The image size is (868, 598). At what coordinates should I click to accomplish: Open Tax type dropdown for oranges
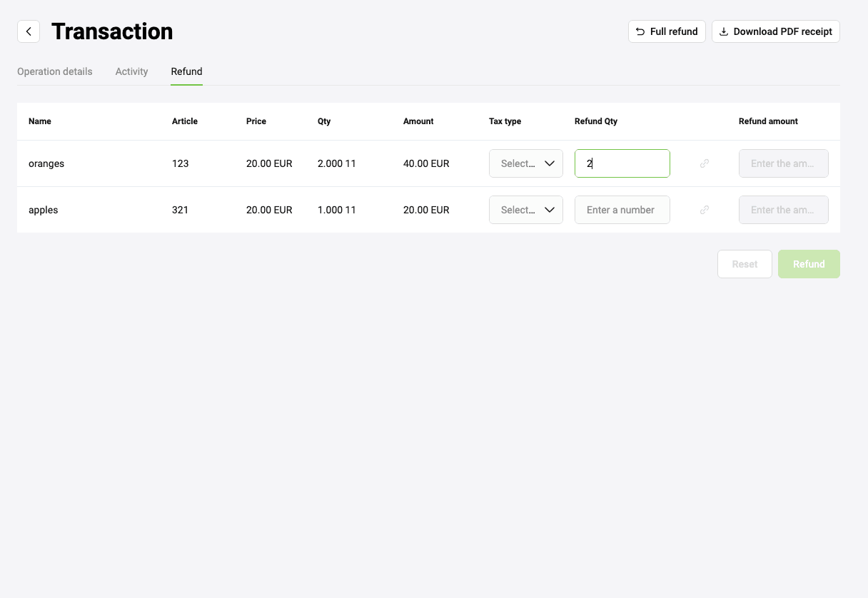click(x=519, y=163)
